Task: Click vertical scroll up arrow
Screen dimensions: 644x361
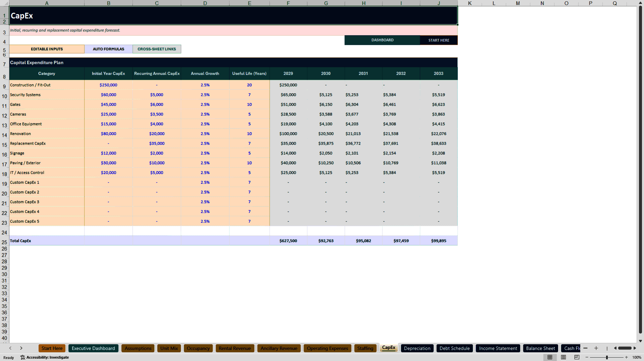Action: click(x=640, y=3)
